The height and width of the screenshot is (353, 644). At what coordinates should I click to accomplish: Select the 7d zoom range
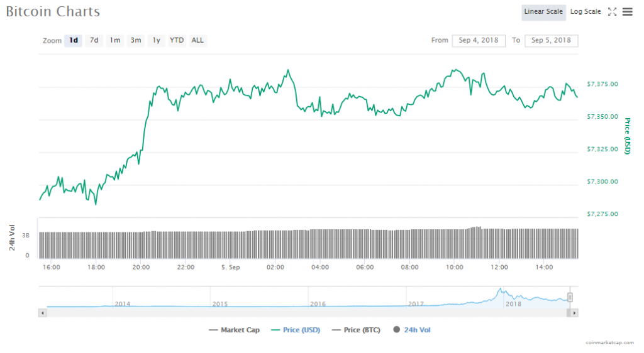tap(94, 40)
